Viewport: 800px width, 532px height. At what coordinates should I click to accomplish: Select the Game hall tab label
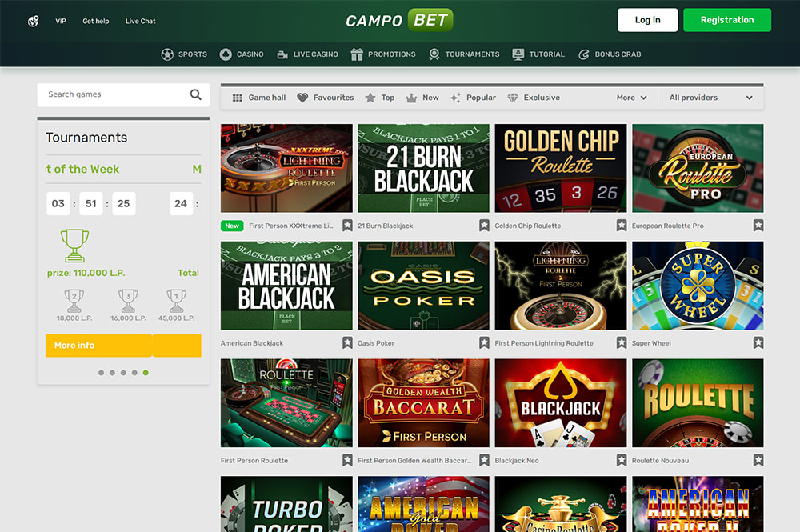267,98
